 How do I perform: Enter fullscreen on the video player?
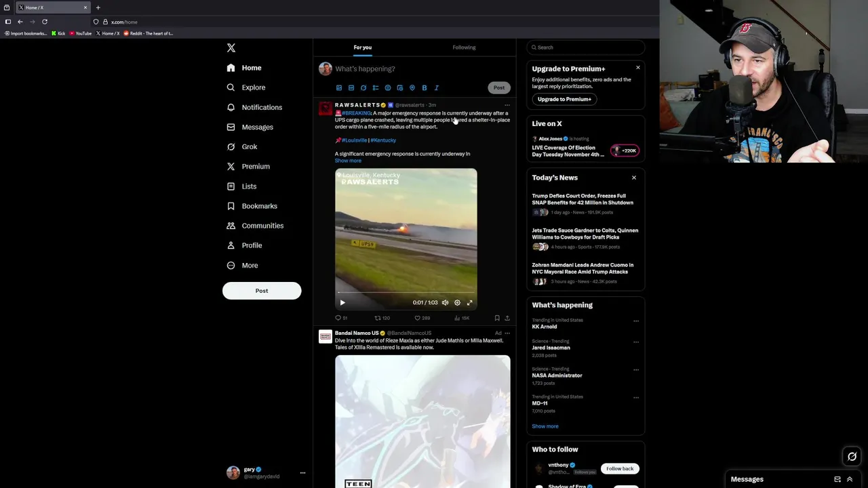pos(469,303)
